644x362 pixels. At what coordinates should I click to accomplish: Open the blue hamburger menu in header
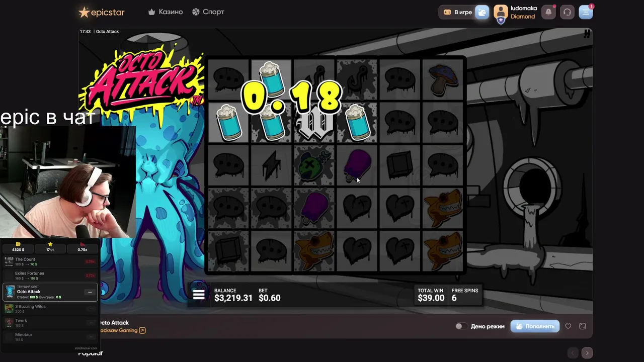586,12
